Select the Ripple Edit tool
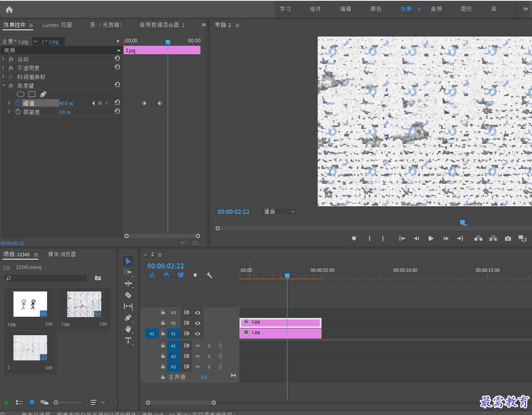The width and height of the screenshot is (532, 415). point(128,284)
